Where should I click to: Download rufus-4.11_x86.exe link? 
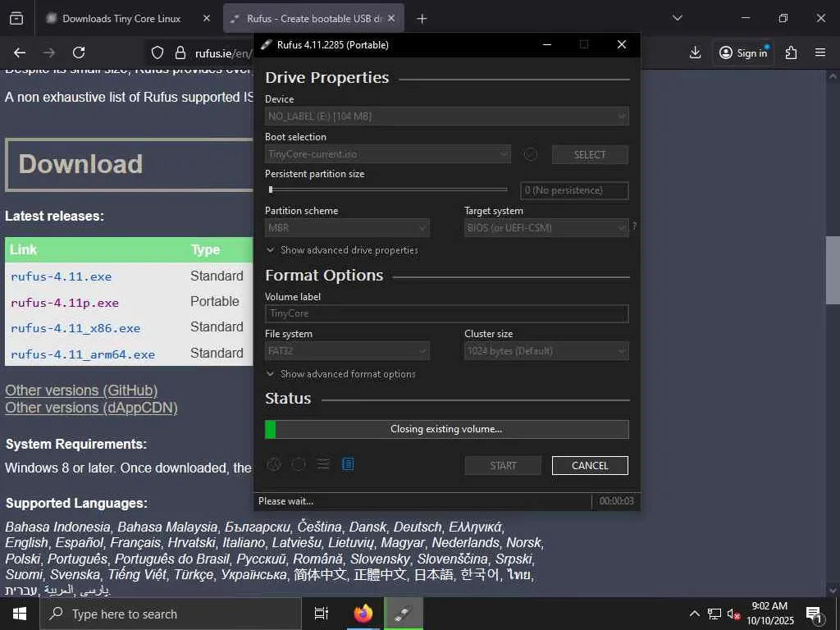tap(75, 328)
